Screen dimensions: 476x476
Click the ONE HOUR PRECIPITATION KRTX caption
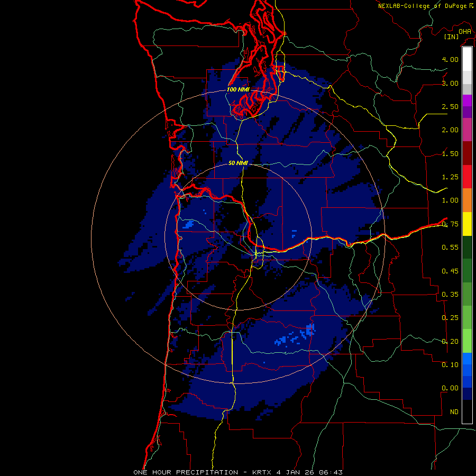[x=238, y=472]
